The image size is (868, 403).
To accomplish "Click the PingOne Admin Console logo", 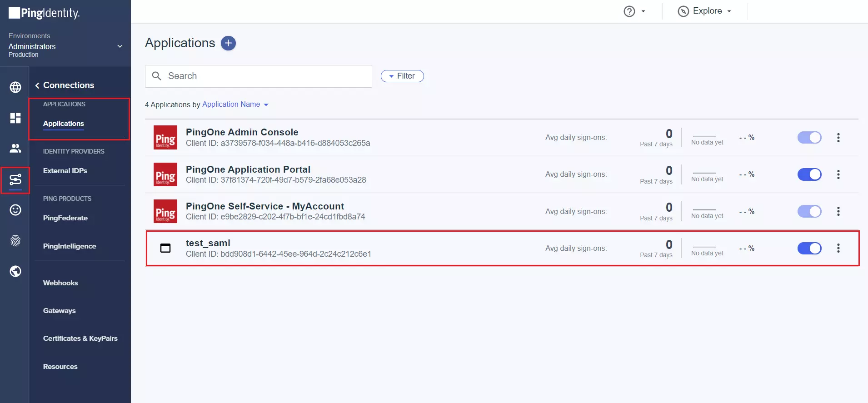I will pos(165,138).
